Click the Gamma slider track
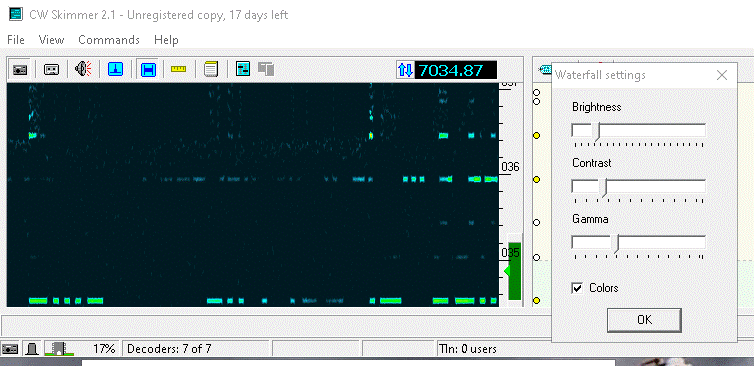754x366 pixels. coord(639,242)
